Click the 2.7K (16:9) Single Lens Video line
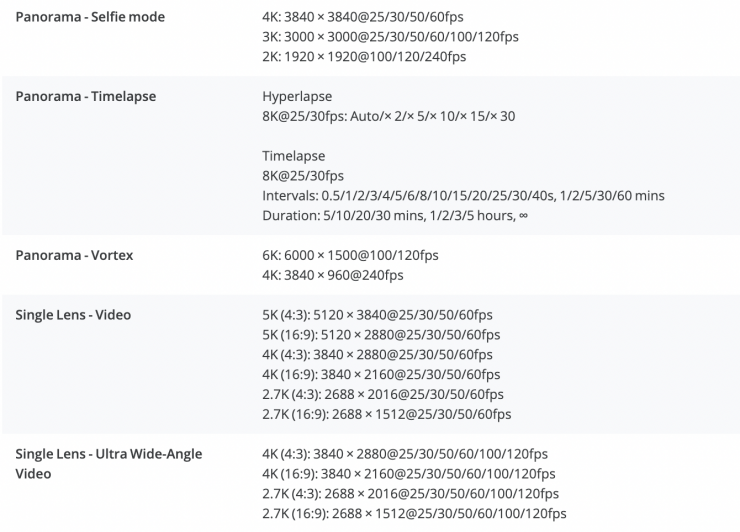The width and height of the screenshot is (740, 532). [386, 414]
